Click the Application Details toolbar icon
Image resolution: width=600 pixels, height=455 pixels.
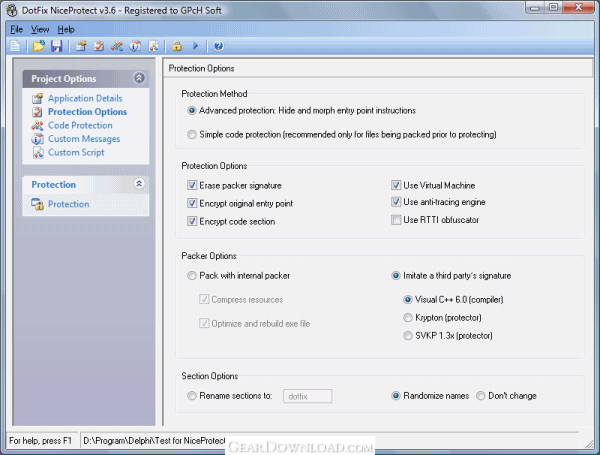pyautogui.click(x=81, y=46)
